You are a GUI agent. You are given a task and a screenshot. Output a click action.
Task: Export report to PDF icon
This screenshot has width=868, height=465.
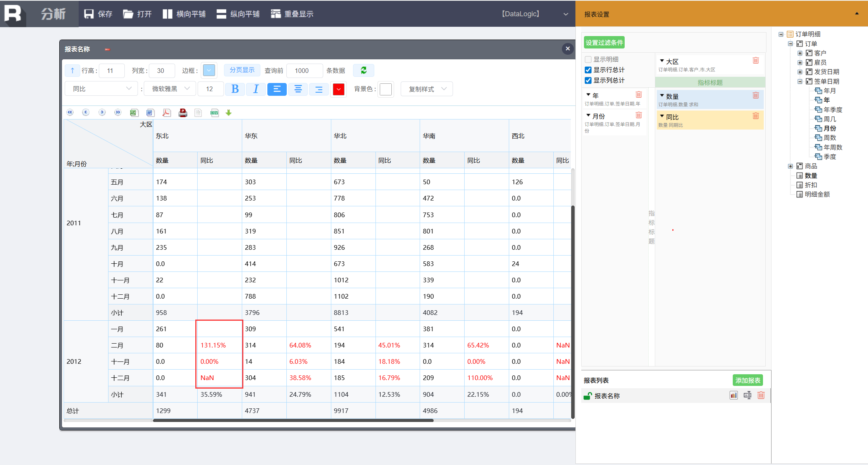click(166, 113)
